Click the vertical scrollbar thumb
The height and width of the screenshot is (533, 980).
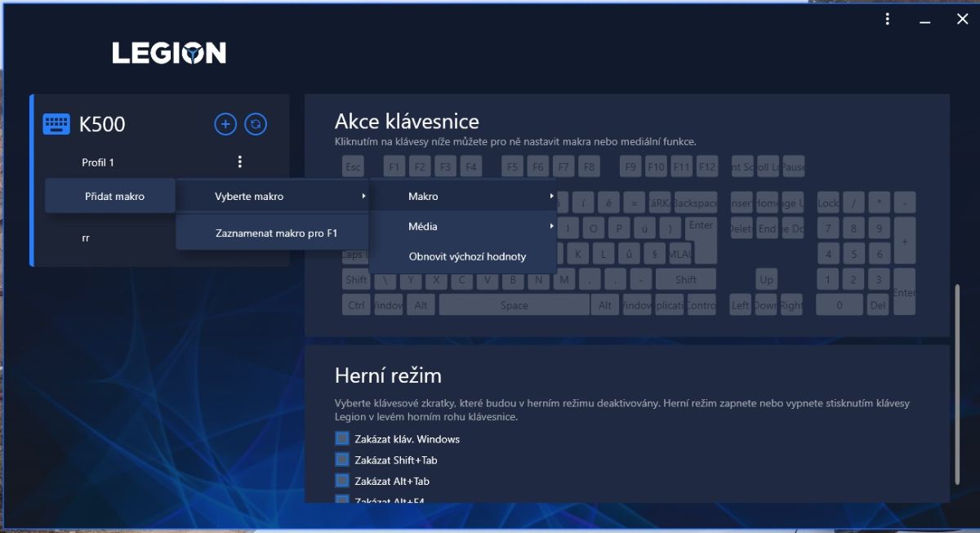coord(957,384)
